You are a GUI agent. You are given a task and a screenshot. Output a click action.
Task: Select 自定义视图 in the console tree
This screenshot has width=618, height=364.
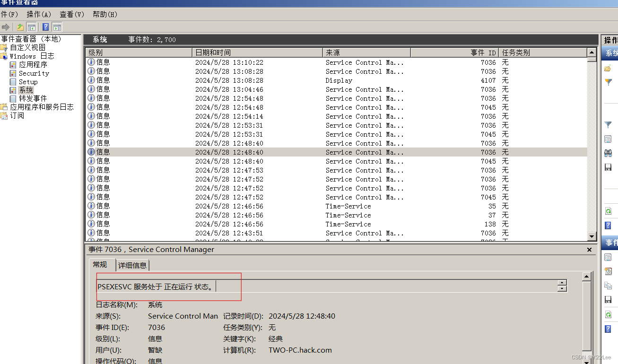pyautogui.click(x=28, y=47)
